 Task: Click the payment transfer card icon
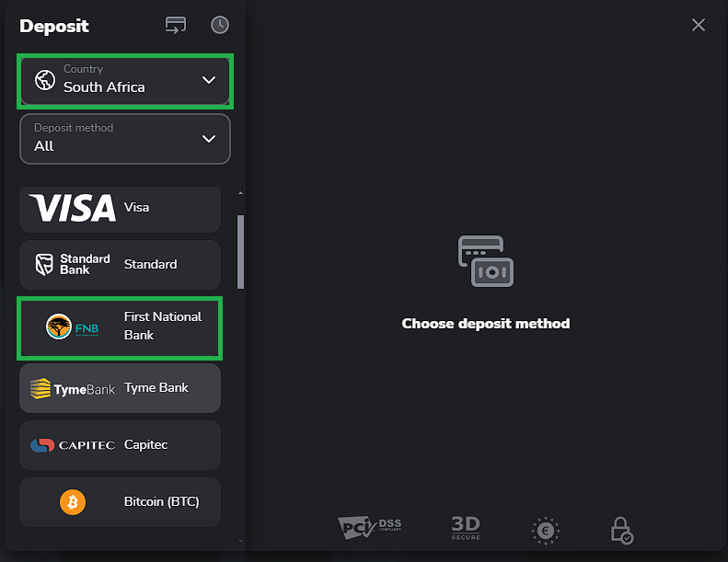click(x=176, y=25)
